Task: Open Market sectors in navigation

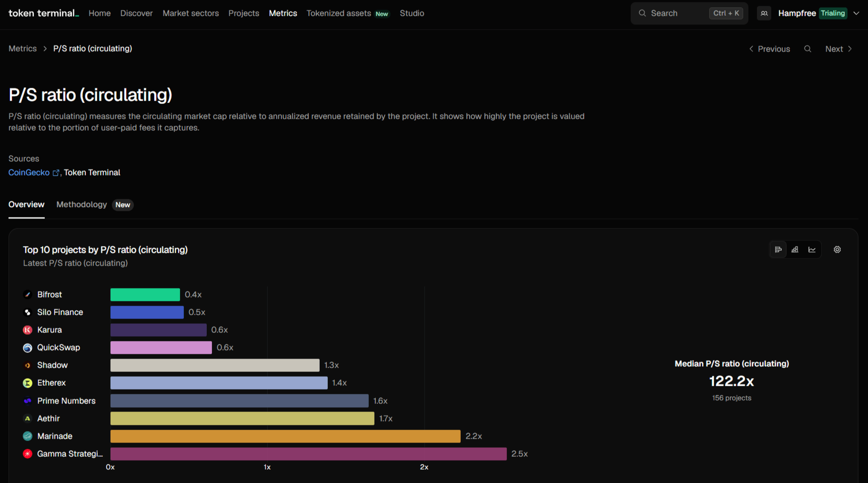Action: (191, 13)
